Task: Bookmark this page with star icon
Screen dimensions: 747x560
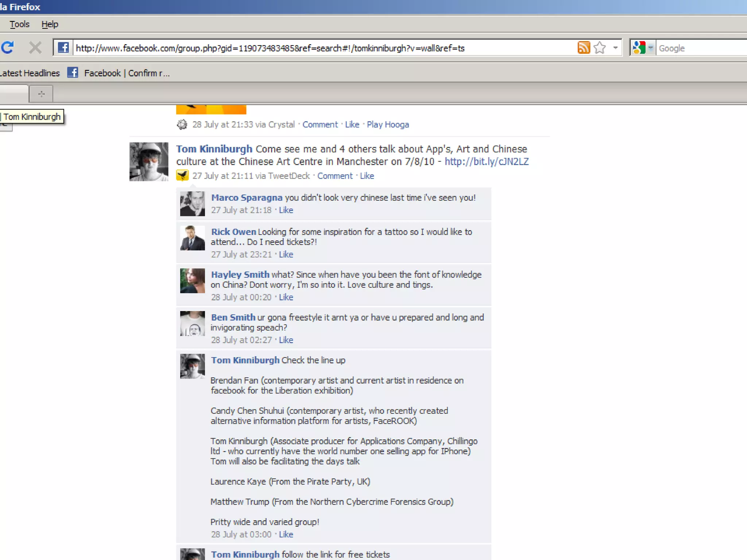Action: click(x=600, y=48)
